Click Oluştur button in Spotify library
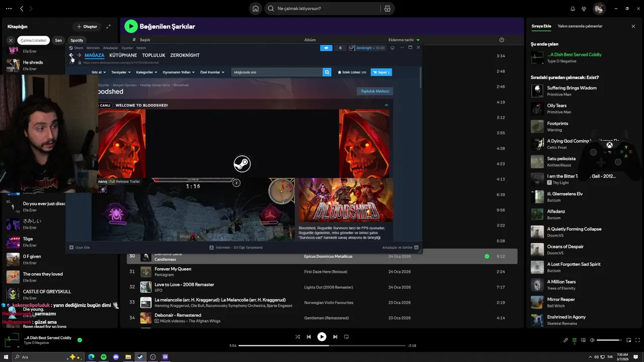Screen dimensions: 644x362 (86, 27)
